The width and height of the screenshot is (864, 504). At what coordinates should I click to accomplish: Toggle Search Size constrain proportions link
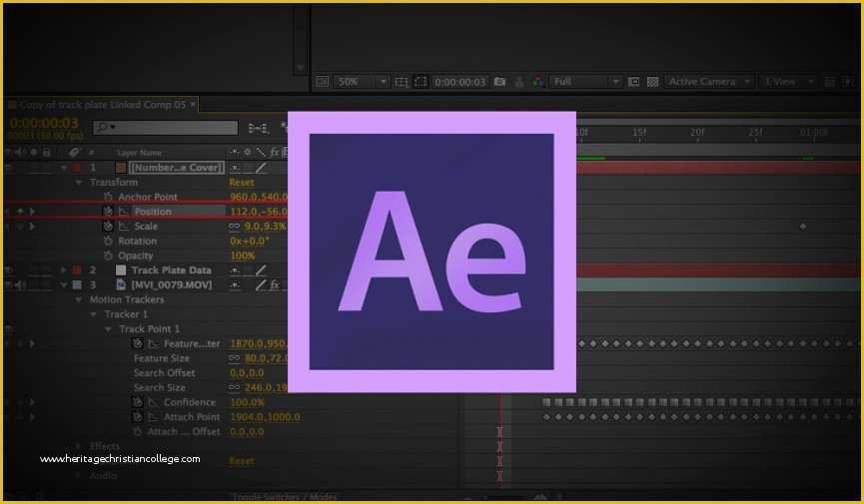pyautogui.click(x=234, y=388)
